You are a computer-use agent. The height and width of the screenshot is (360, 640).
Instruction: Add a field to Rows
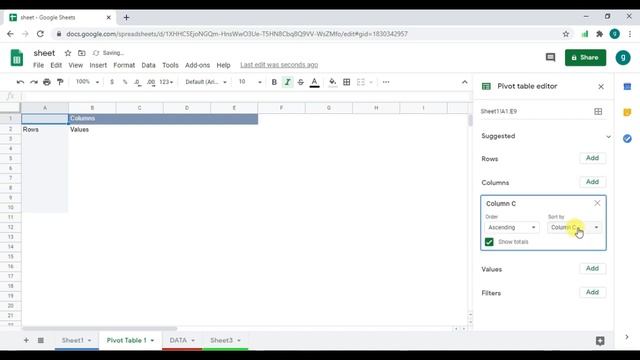click(592, 158)
